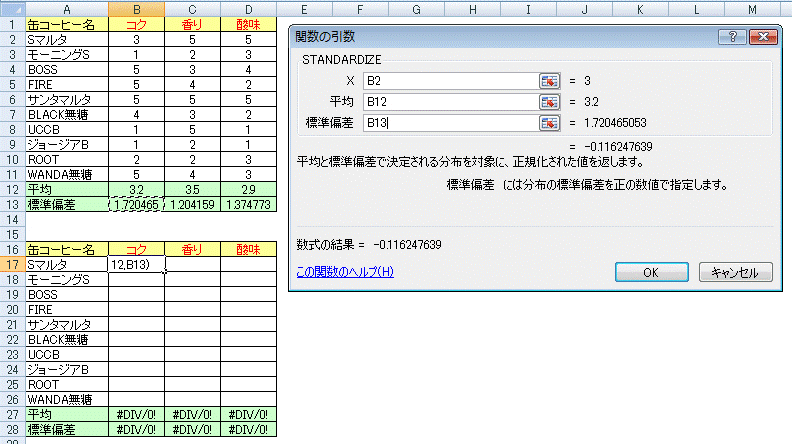
Task: Click the X input field containing B2
Action: (x=450, y=80)
